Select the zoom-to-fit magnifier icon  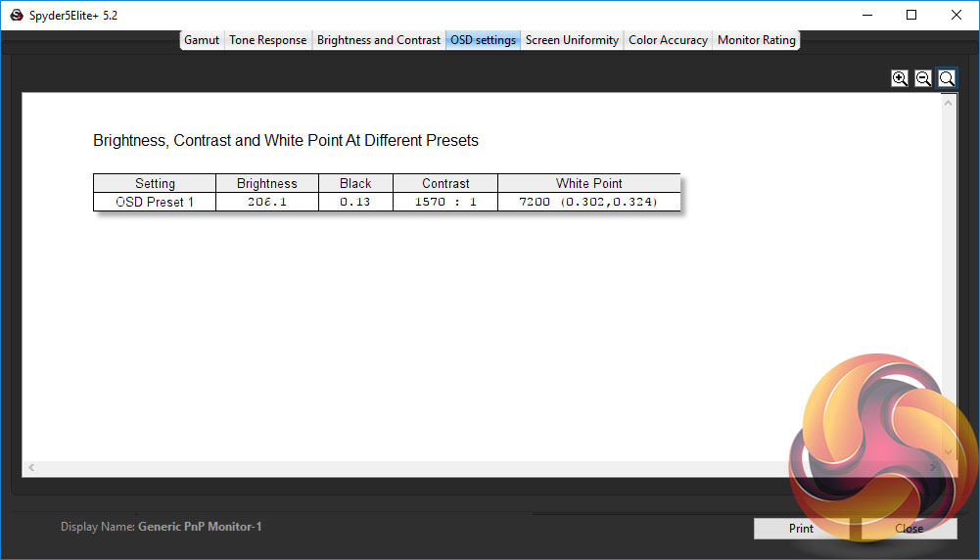click(947, 78)
